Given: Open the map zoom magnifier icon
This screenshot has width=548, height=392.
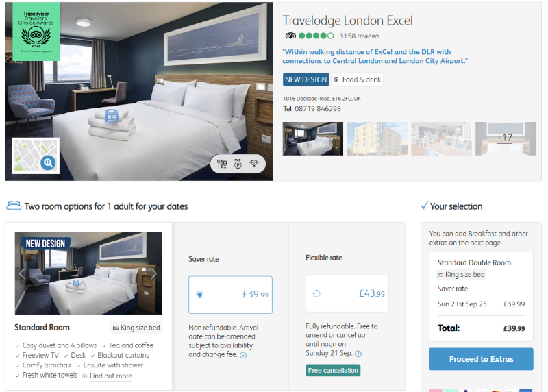Looking at the screenshot, I should [48, 162].
